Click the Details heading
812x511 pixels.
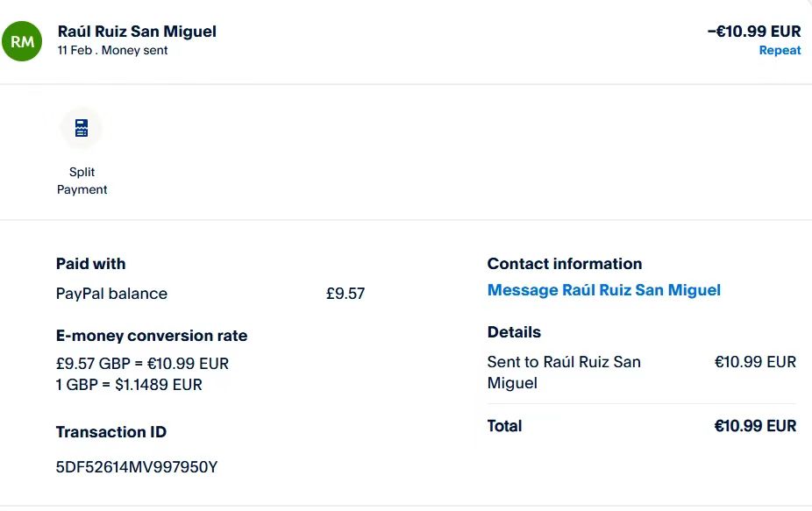[x=514, y=332]
